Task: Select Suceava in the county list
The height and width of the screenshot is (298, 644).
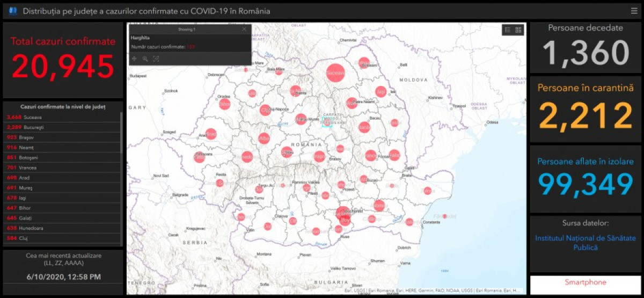Action: (x=63, y=117)
